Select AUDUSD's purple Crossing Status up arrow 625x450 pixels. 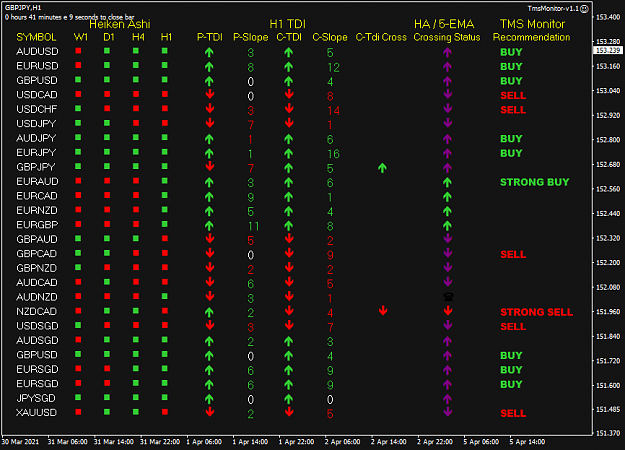point(447,52)
